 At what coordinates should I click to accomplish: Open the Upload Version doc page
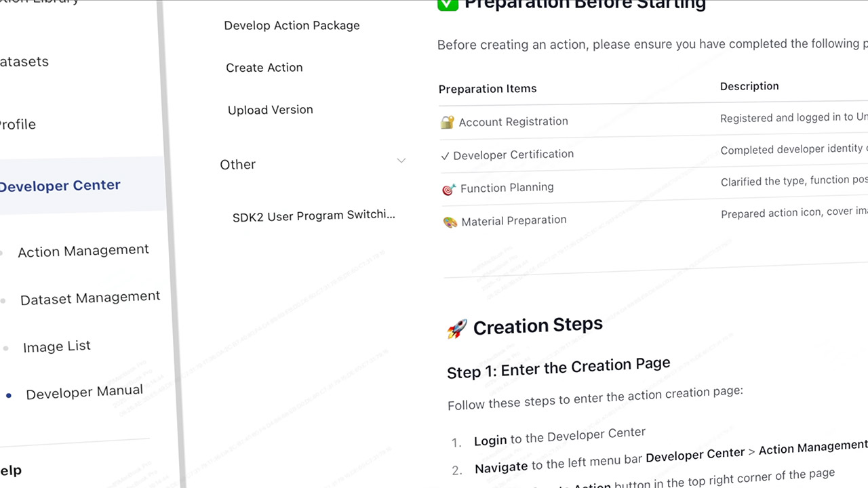pos(270,110)
